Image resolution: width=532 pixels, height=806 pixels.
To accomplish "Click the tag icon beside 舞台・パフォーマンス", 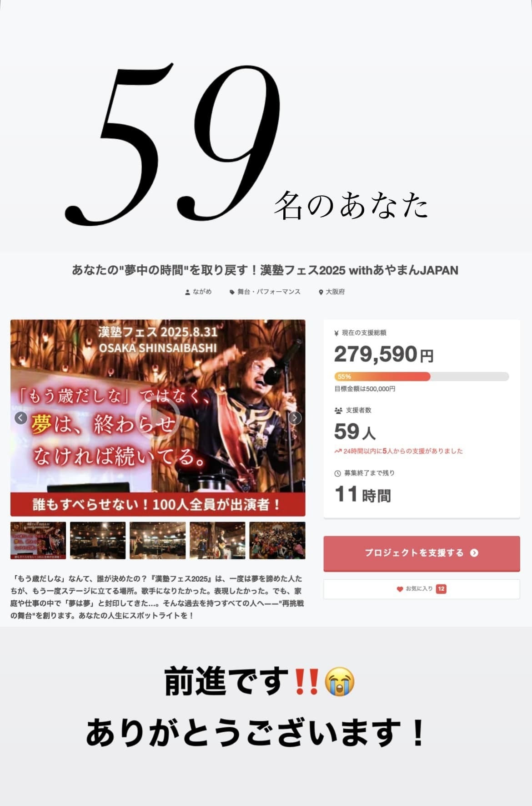I will click(x=232, y=292).
